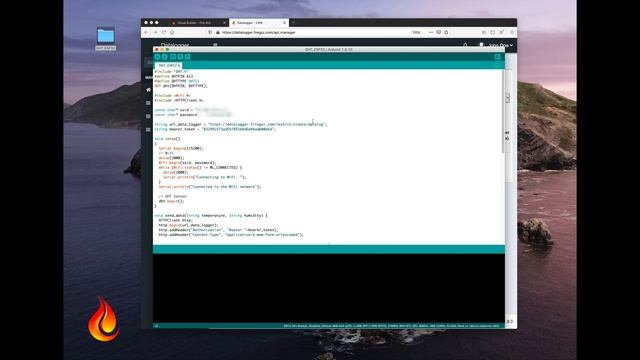Bookmark this page with the star
The height and width of the screenshot is (360, 640).
(x=446, y=32)
